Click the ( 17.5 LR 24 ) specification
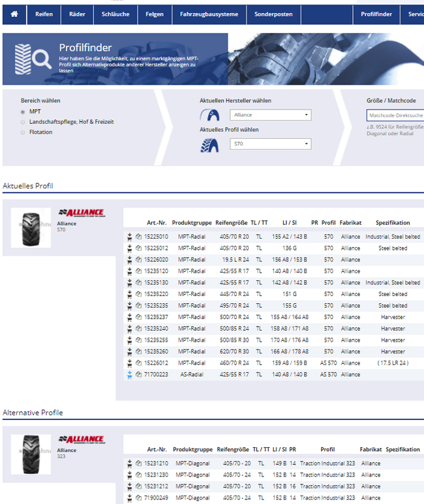The height and width of the screenshot is (504, 424). pos(393,363)
